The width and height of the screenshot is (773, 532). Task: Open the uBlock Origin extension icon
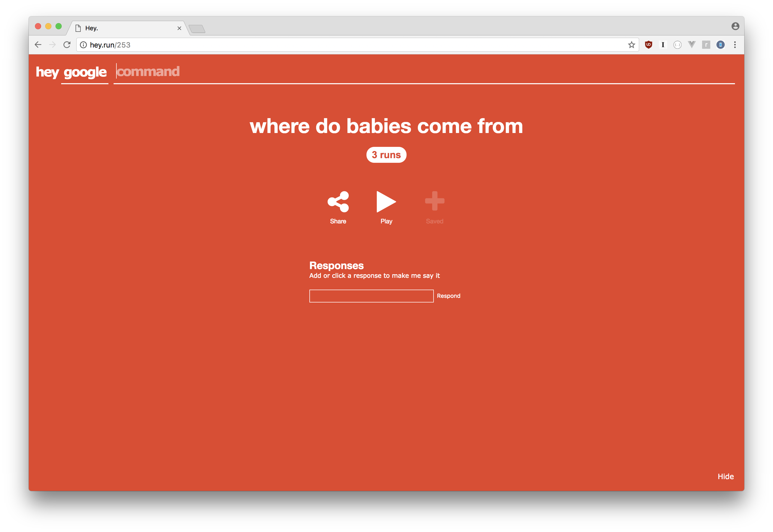(x=648, y=45)
